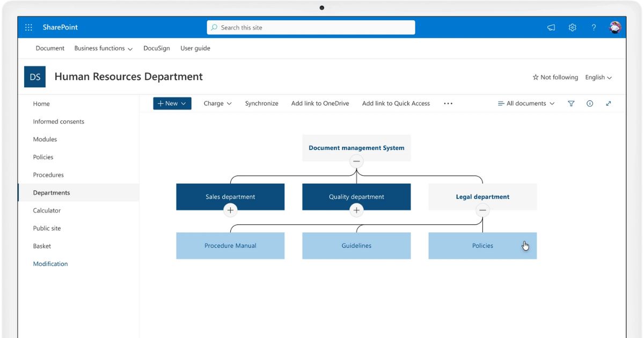
Task: Expand the Quality department node
Action: [356, 210]
